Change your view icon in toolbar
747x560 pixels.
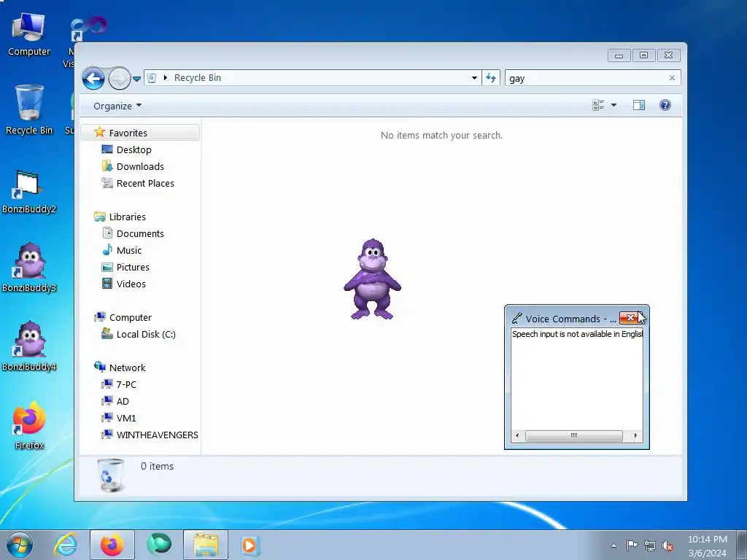[598, 105]
